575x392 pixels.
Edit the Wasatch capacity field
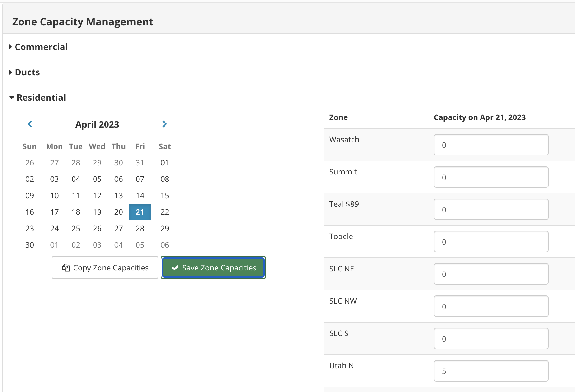tap(491, 145)
